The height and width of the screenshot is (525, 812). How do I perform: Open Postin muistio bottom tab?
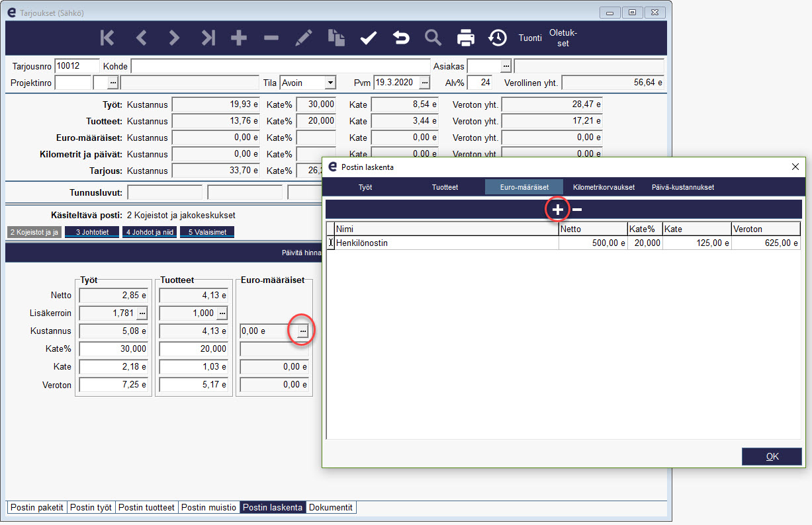[208, 507]
